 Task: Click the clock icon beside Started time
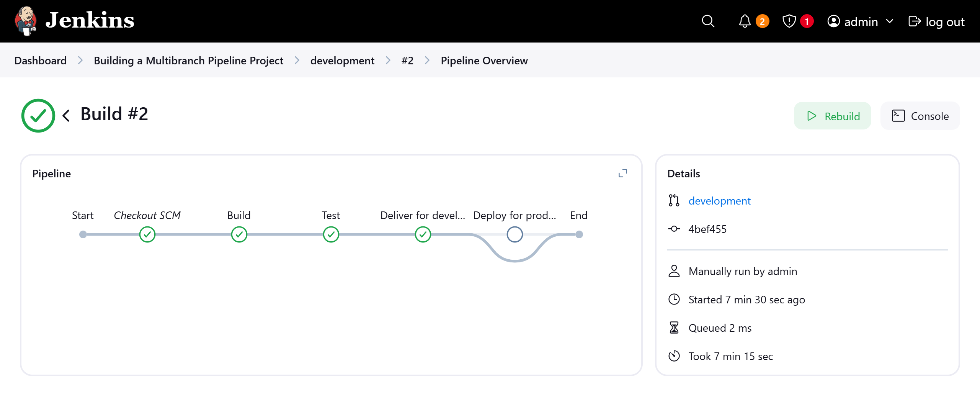click(x=674, y=300)
